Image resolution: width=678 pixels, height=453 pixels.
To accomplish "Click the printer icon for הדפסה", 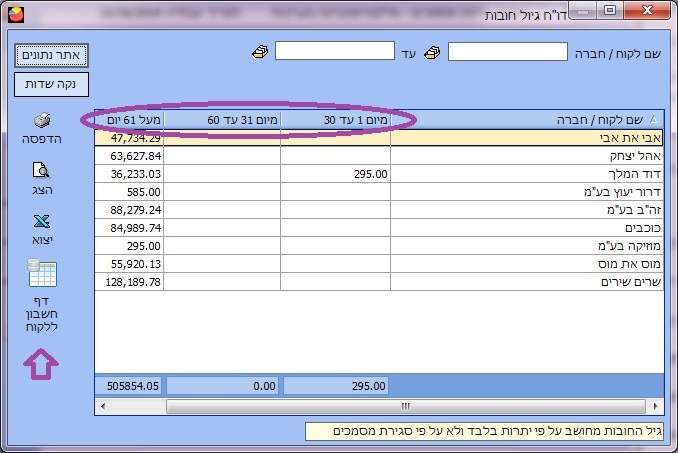I will [x=42, y=121].
